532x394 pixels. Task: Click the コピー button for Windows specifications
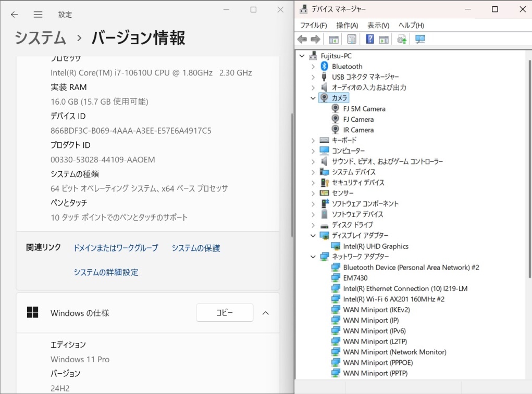click(225, 313)
